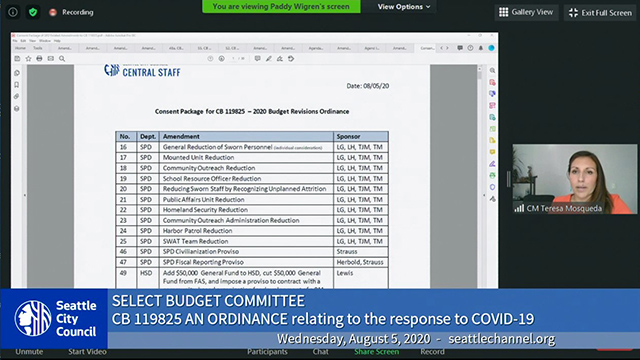
Task: Click 'SPD Fiscal Reporting Proviso' row
Action: click(x=252, y=262)
